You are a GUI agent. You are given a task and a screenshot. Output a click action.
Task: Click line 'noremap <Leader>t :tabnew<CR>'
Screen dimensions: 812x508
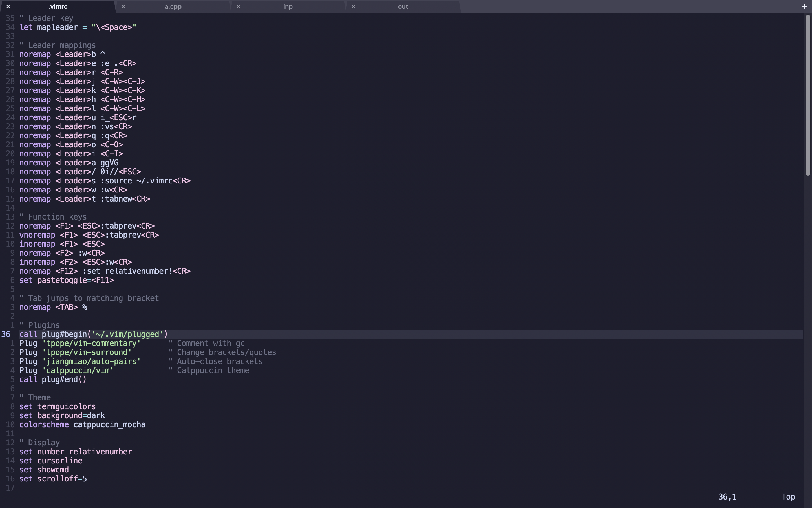(85, 199)
